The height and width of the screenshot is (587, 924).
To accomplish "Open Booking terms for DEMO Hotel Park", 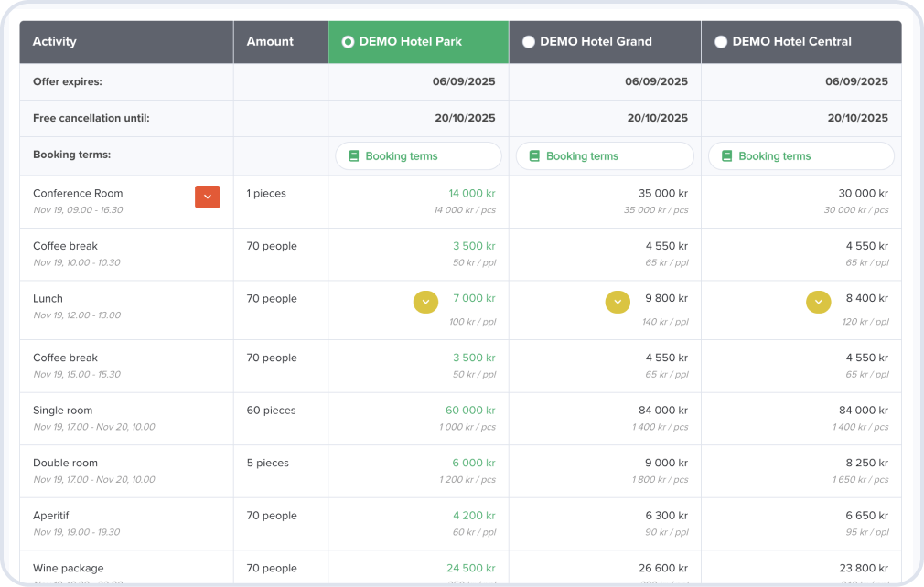I will [x=418, y=156].
